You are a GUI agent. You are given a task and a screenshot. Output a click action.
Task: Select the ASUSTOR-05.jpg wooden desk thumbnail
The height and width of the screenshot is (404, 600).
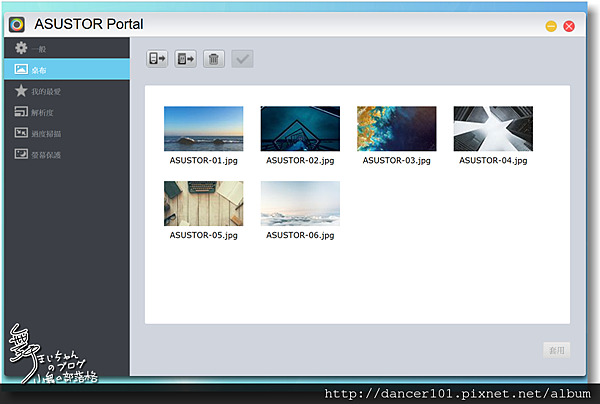(204, 203)
